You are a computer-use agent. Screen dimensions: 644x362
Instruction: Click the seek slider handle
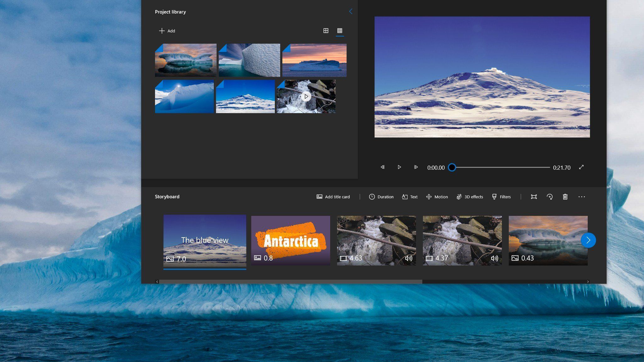pos(452,167)
